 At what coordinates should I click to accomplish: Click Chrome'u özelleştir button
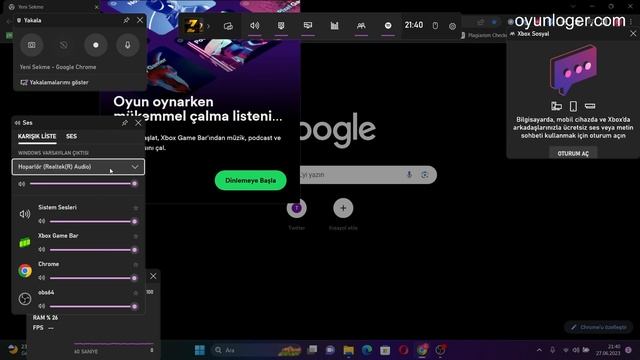point(598,327)
